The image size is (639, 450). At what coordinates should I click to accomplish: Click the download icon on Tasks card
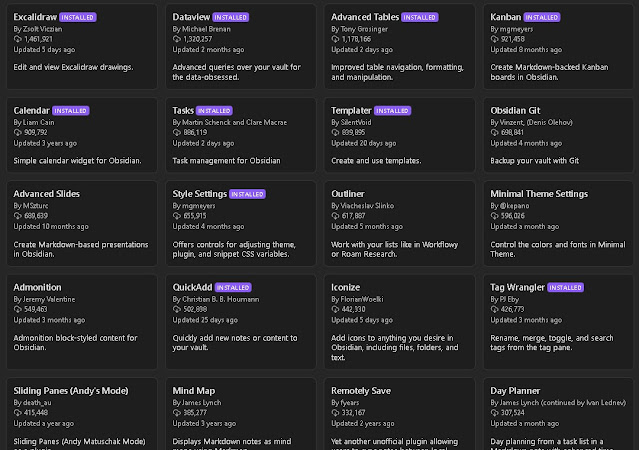[176, 132]
